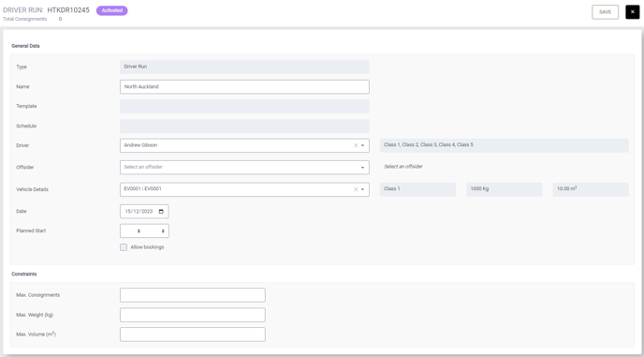Click the run number HTKDR10245
Screen dimensions: 644x357
point(68,10)
